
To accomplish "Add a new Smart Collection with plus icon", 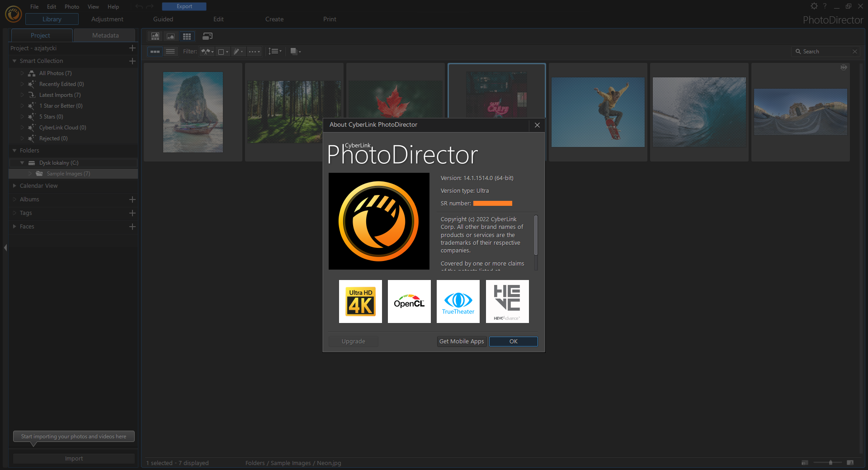I will point(132,61).
